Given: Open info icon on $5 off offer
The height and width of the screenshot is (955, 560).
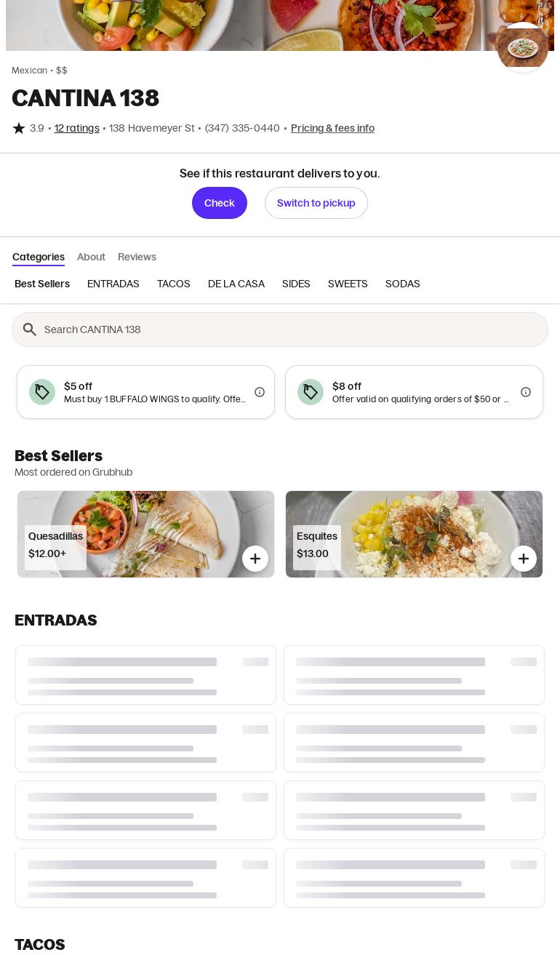Looking at the screenshot, I should [260, 392].
